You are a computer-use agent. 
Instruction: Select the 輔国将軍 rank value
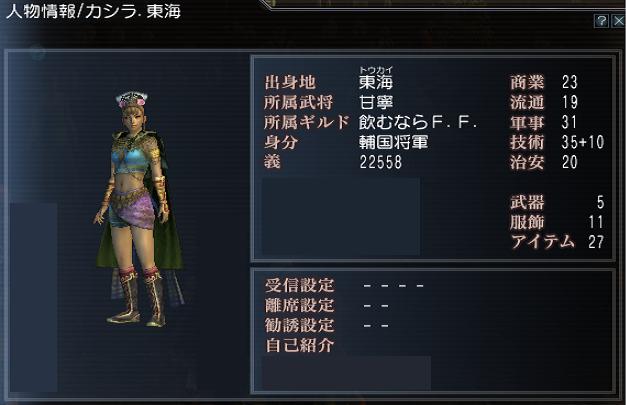coord(394,142)
